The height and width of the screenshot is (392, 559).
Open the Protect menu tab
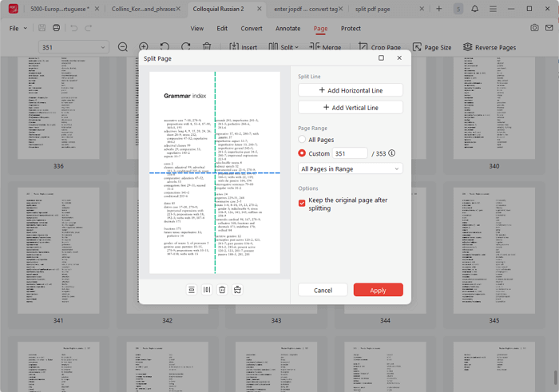[351, 29]
